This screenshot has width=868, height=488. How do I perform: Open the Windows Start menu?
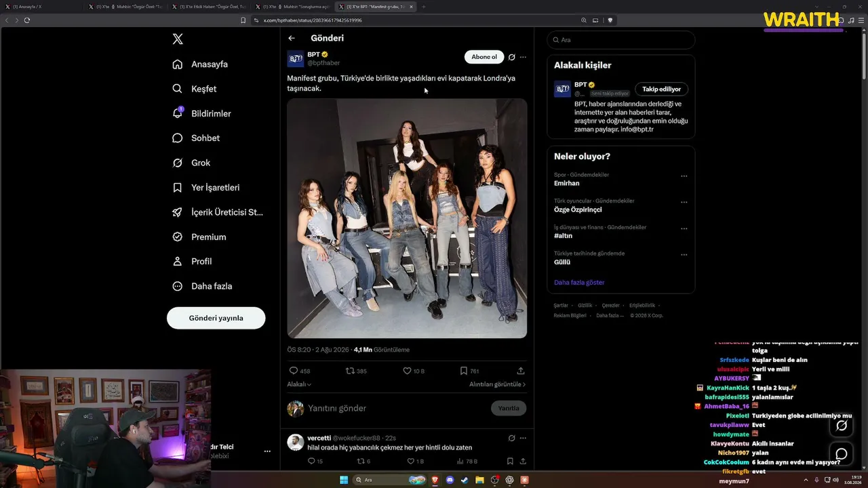click(x=344, y=480)
